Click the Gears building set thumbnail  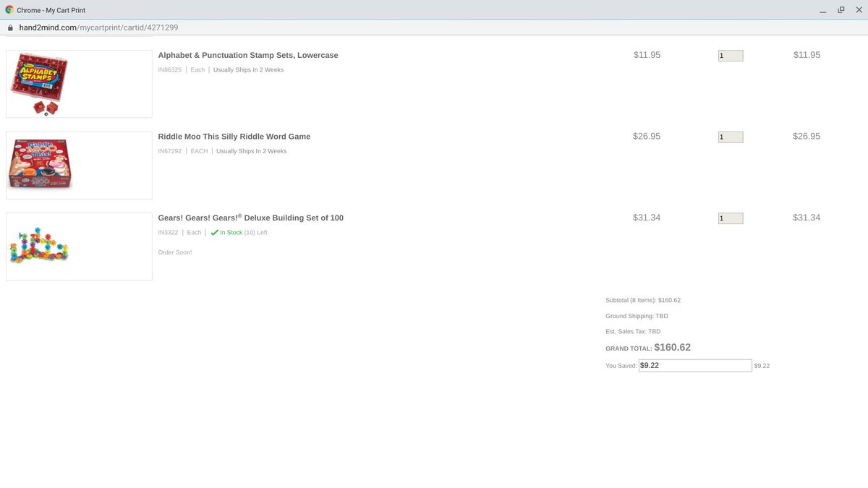78,246
